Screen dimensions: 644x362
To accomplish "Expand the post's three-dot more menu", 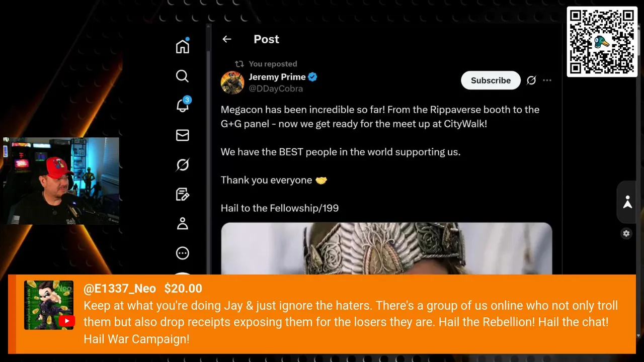I will coord(547,80).
